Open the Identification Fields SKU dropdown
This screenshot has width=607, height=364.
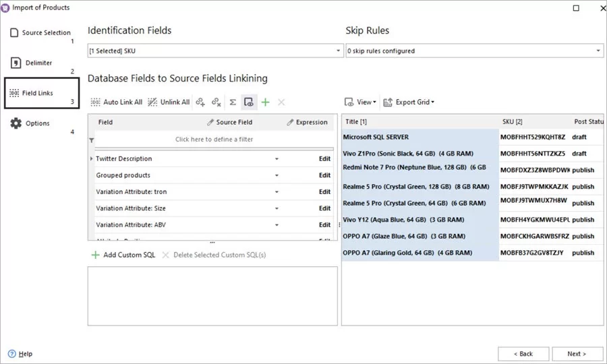339,51
